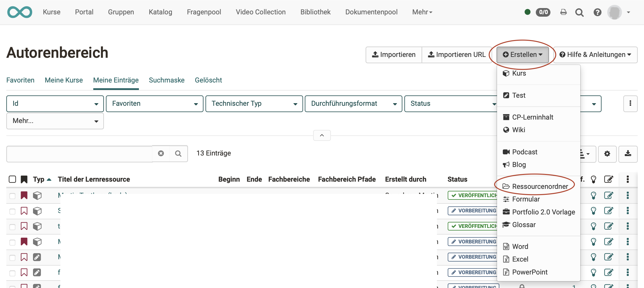Toggle the select-all checkbox in the table header

point(12,179)
